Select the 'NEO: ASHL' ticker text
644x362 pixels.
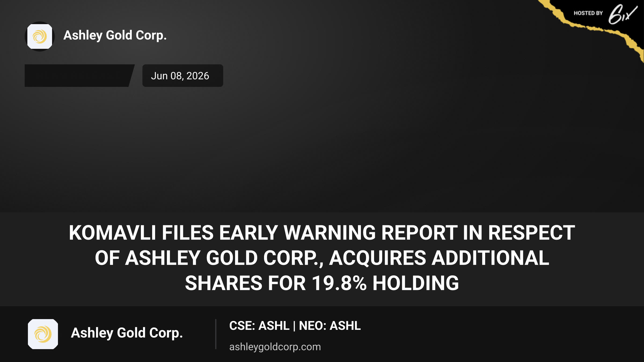[330, 326]
